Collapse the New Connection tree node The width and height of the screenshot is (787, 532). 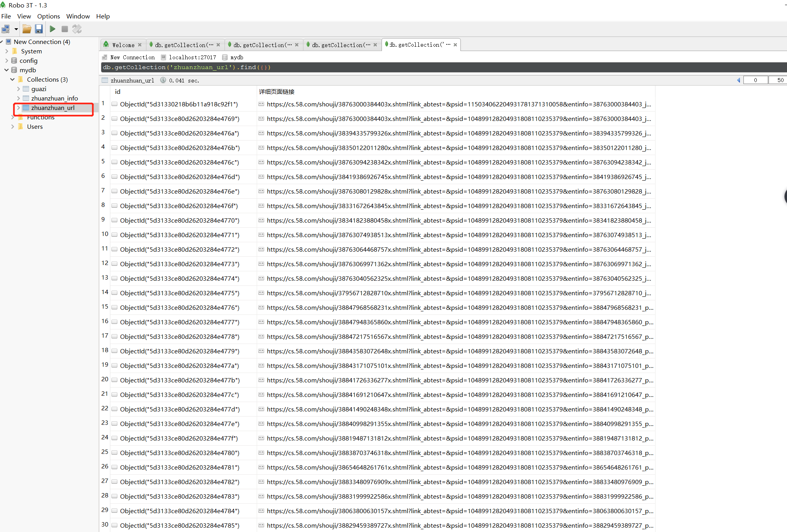tap(2, 42)
